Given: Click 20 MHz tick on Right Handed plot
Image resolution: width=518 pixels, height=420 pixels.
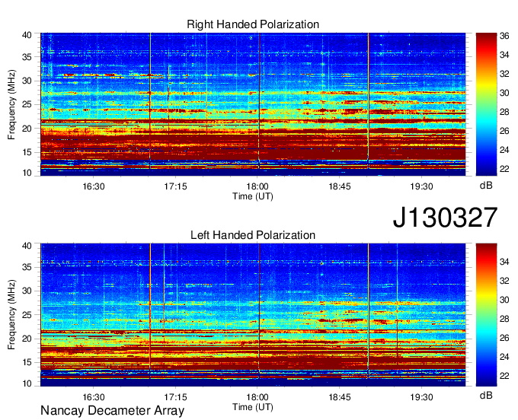Looking at the screenshot, I should tap(27, 129).
